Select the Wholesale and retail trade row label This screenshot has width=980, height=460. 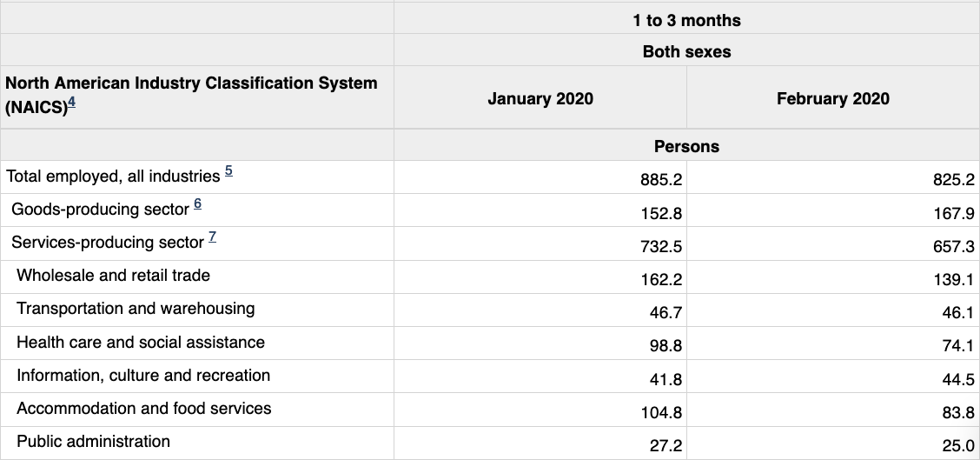113,276
